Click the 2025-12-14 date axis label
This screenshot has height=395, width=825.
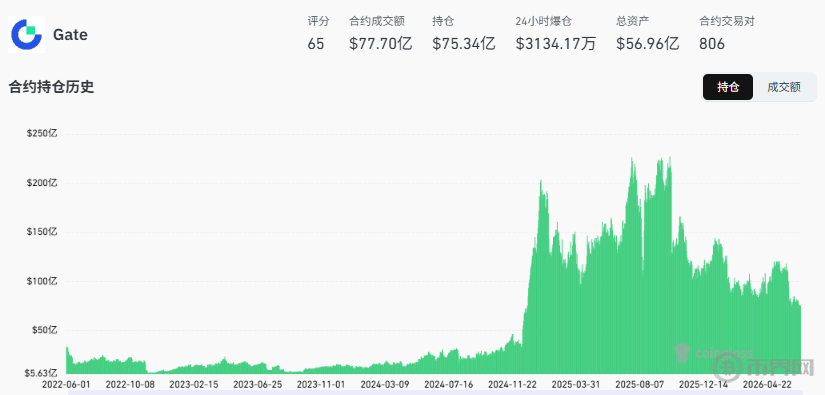pyautogui.click(x=703, y=384)
